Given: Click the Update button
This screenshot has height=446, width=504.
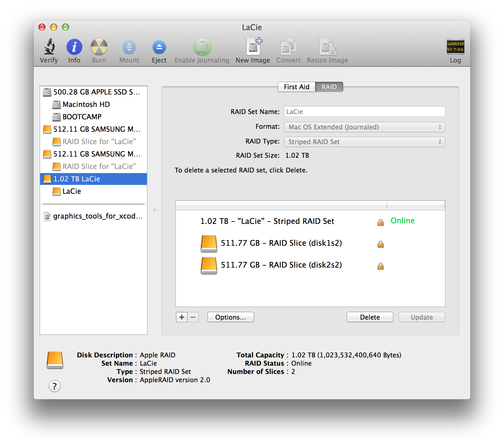Looking at the screenshot, I should [x=422, y=317].
